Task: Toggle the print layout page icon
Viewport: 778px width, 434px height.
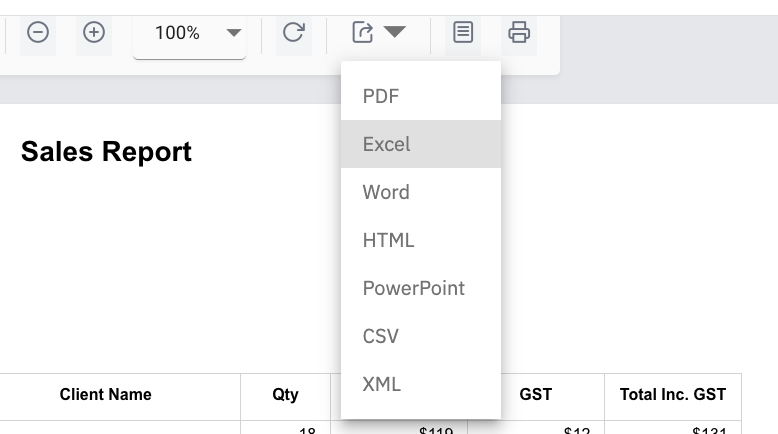Action: point(463,33)
